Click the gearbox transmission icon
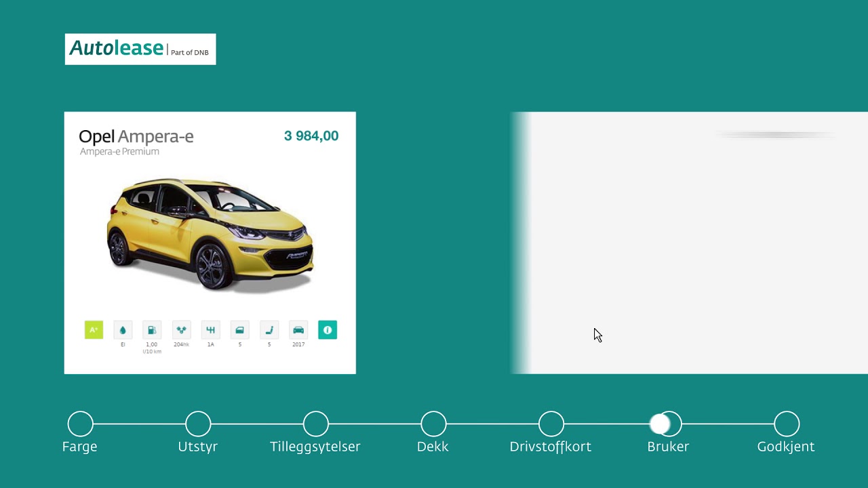868x488 pixels. [x=210, y=330]
